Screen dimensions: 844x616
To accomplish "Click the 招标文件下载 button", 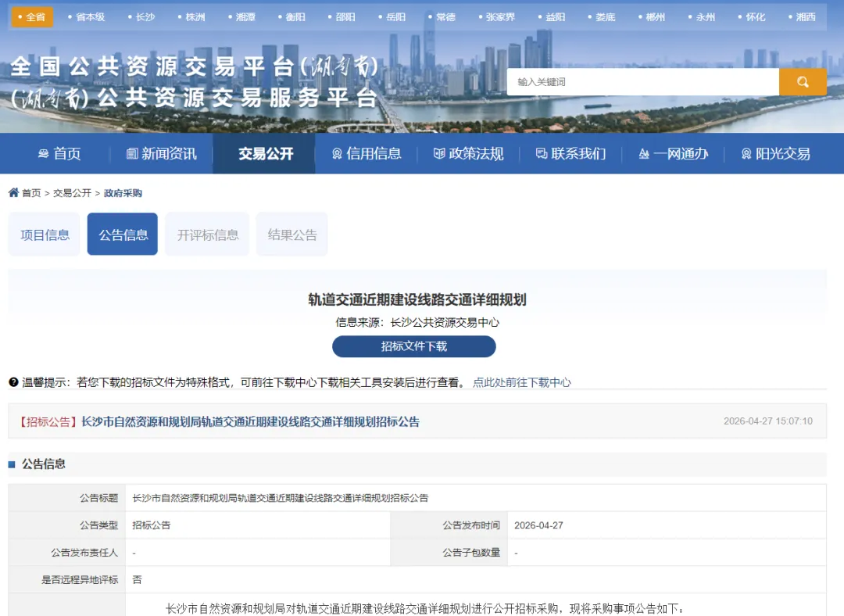I will click(x=414, y=346).
